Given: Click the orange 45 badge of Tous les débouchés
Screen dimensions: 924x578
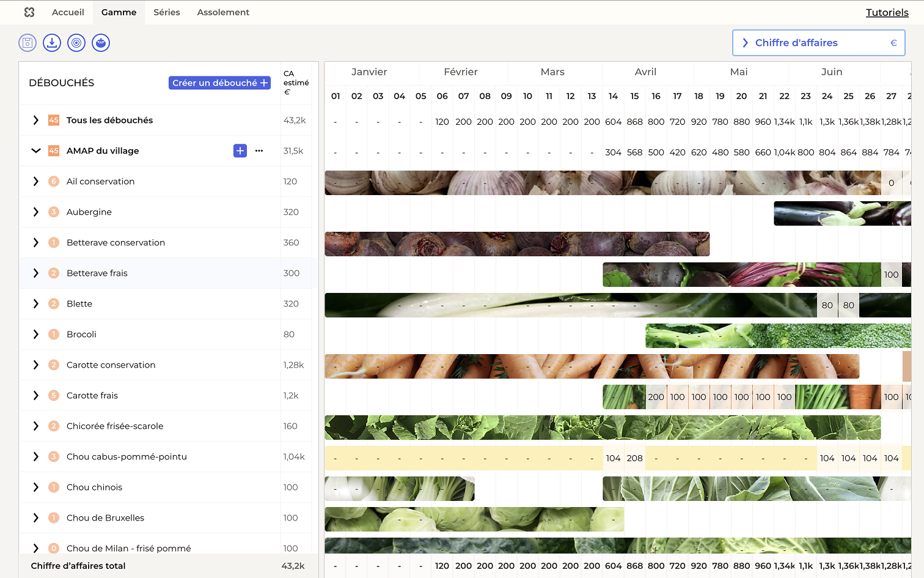Looking at the screenshot, I should click(x=54, y=120).
